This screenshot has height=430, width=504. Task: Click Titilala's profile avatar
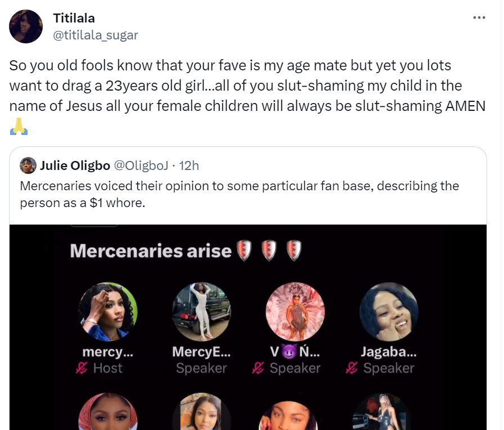[26, 26]
